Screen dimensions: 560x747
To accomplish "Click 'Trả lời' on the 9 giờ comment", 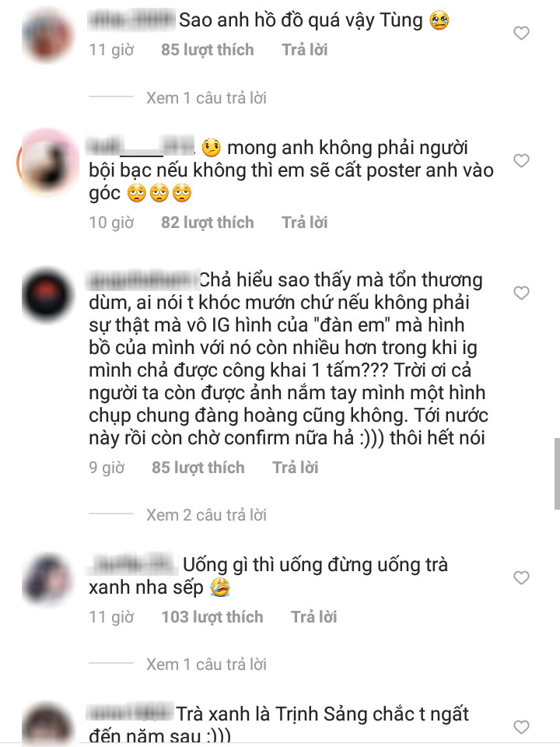I will (x=296, y=468).
